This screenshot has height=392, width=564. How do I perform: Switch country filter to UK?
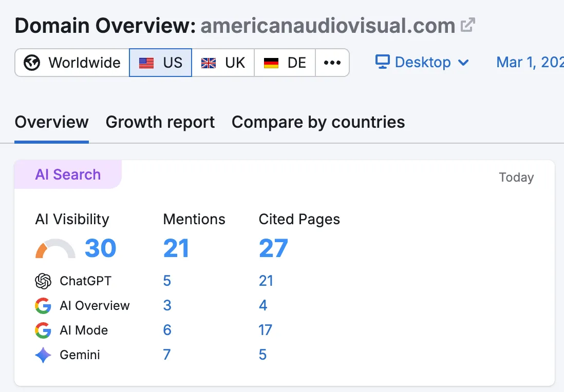[223, 62]
